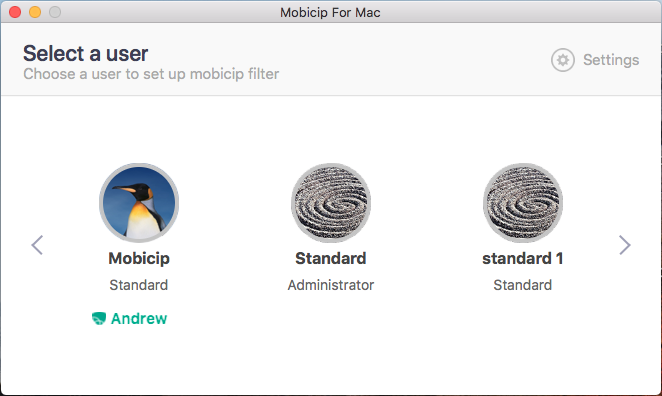Click the bold Standard user name

click(x=331, y=258)
